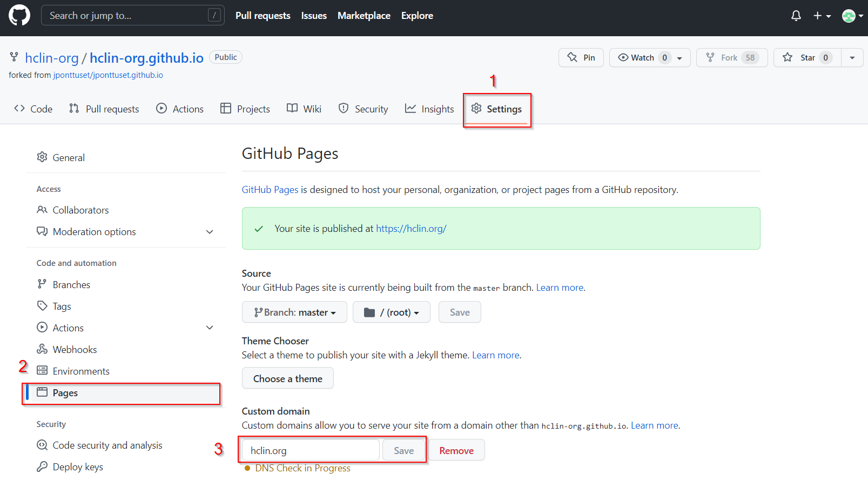Screen dimensions: 868x480
Task: Click the slash shortcut key icon
Action: 214,15
